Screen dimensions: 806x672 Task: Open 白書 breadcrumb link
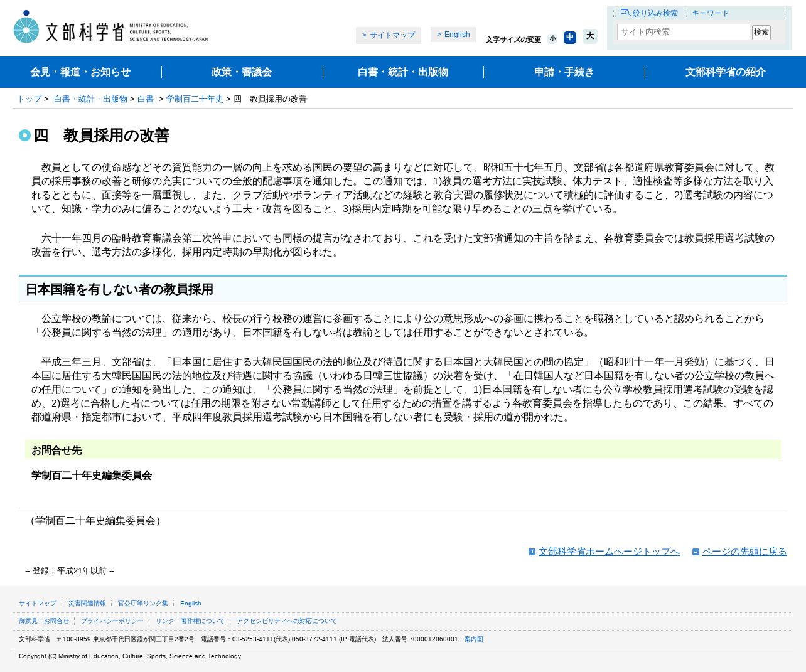point(146,99)
